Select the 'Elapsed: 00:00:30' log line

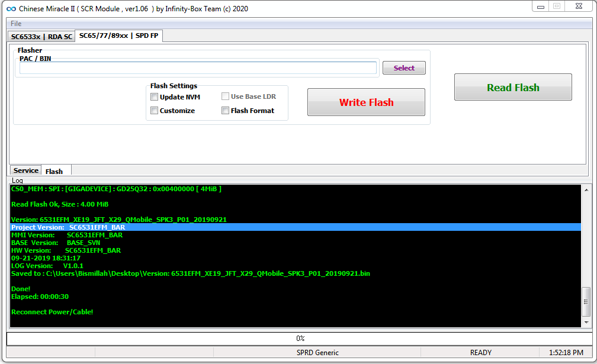40,297
